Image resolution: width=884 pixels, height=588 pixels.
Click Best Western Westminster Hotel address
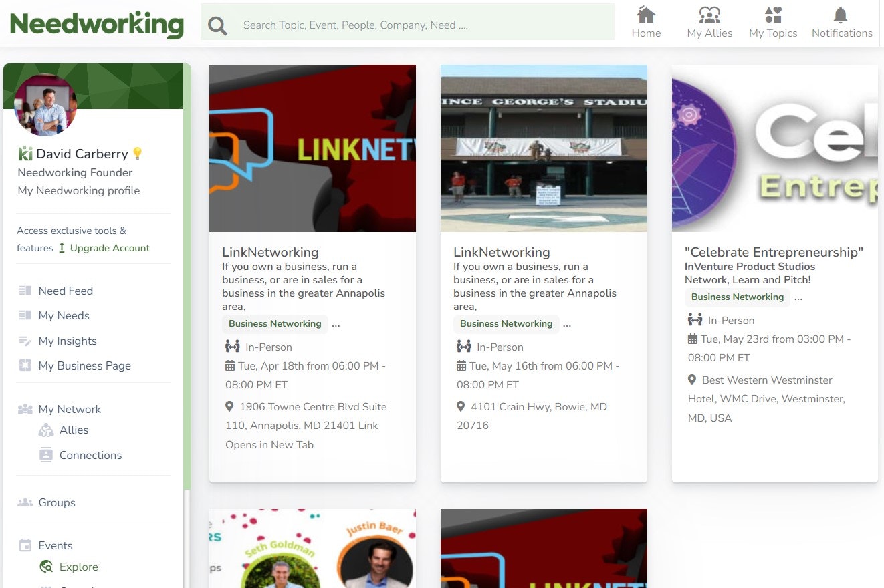pyautogui.click(x=766, y=399)
